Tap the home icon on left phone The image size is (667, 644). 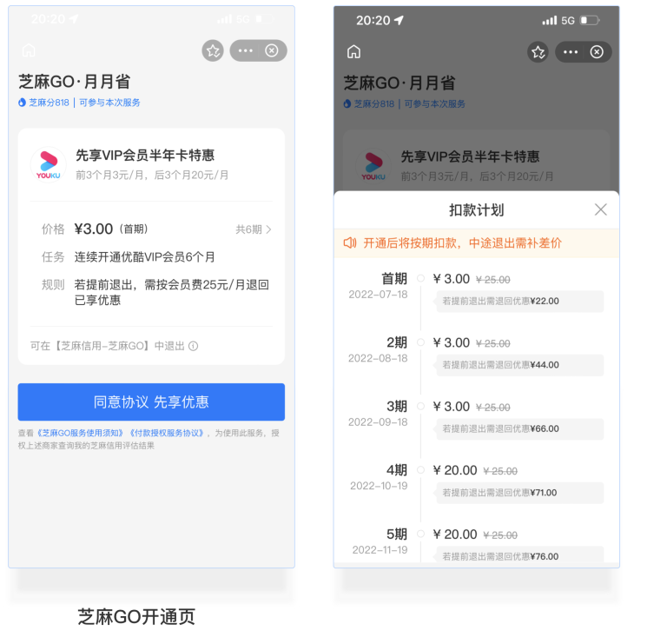tap(29, 50)
